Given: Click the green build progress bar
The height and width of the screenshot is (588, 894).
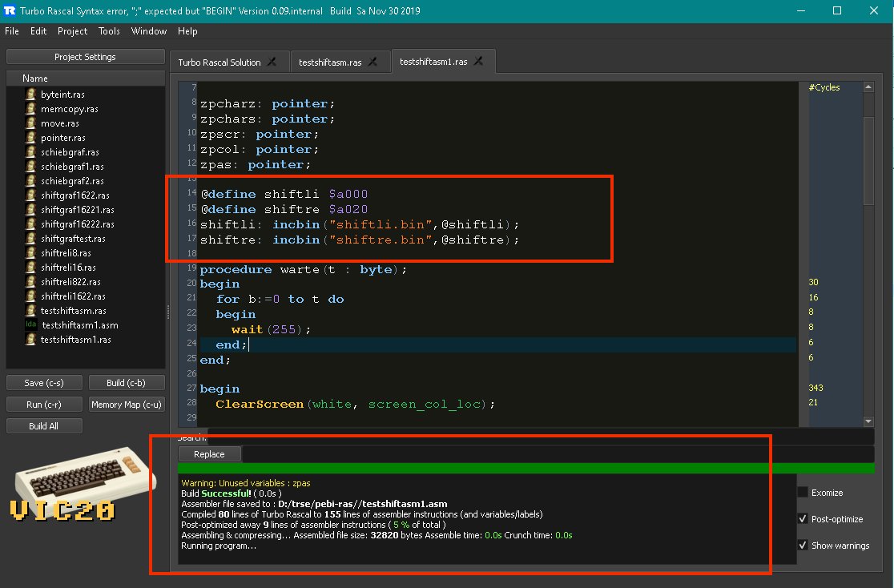Looking at the screenshot, I should [526, 468].
